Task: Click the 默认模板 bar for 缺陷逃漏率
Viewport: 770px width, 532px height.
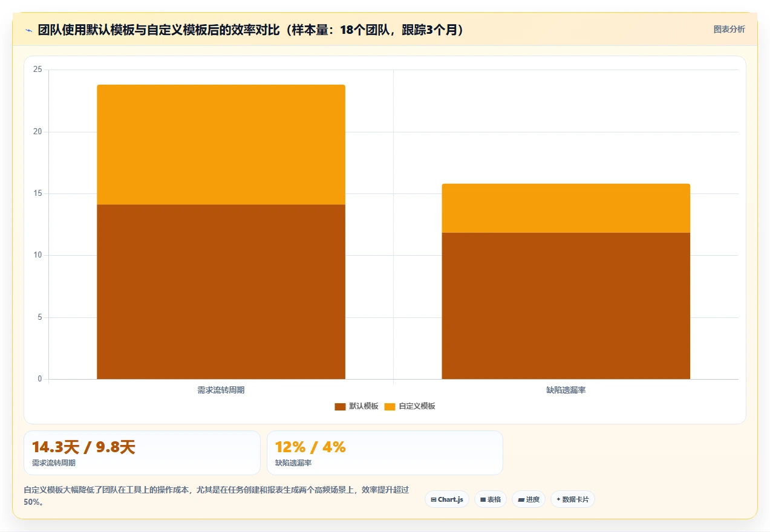Action: [566, 306]
